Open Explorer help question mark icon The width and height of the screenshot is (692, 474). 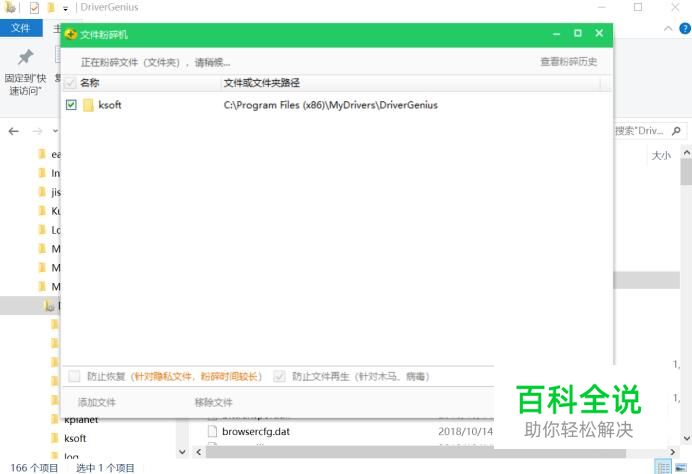(x=685, y=29)
